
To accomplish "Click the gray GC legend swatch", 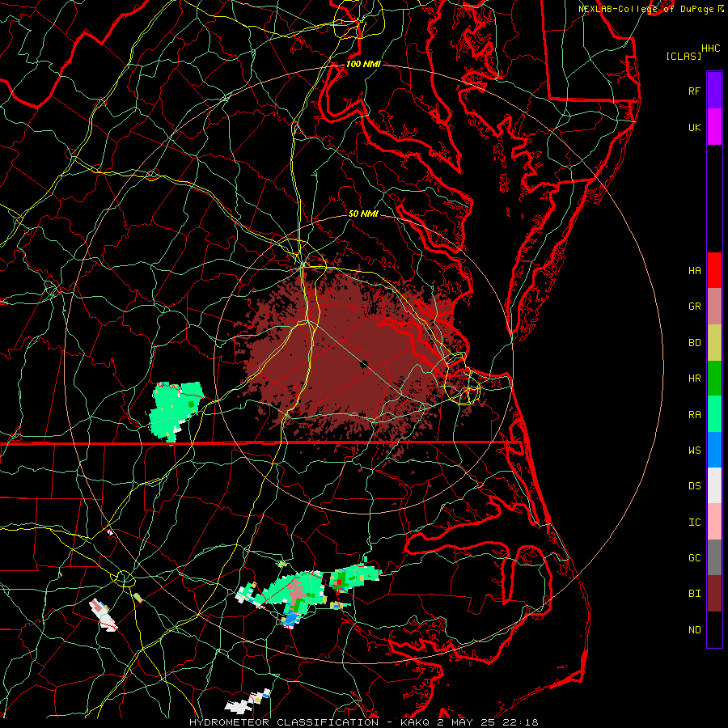I will point(714,557).
